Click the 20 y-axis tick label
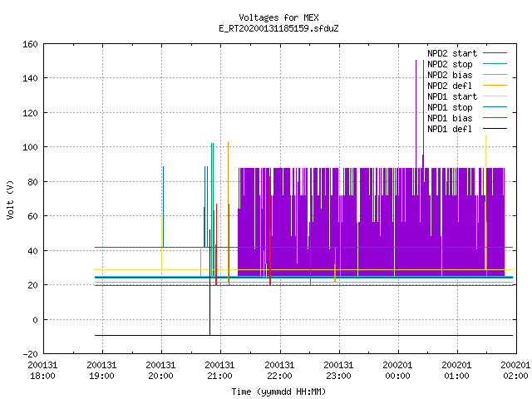Image resolution: width=532 pixels, height=399 pixels. pyautogui.click(x=32, y=285)
